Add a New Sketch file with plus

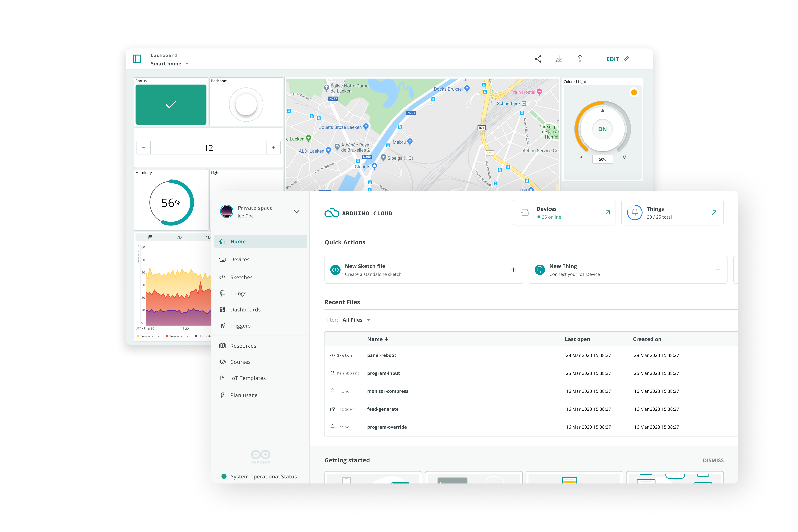click(513, 270)
